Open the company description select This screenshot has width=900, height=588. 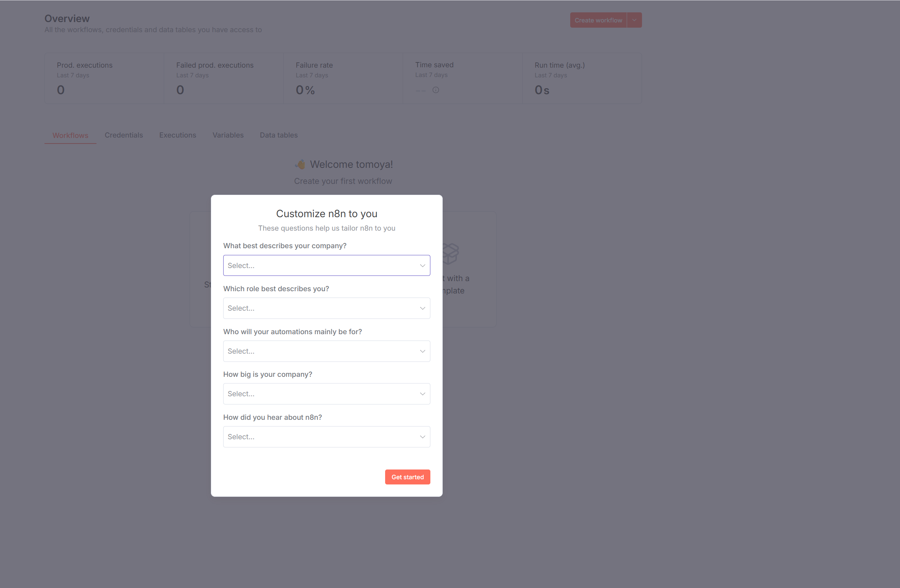[326, 265]
